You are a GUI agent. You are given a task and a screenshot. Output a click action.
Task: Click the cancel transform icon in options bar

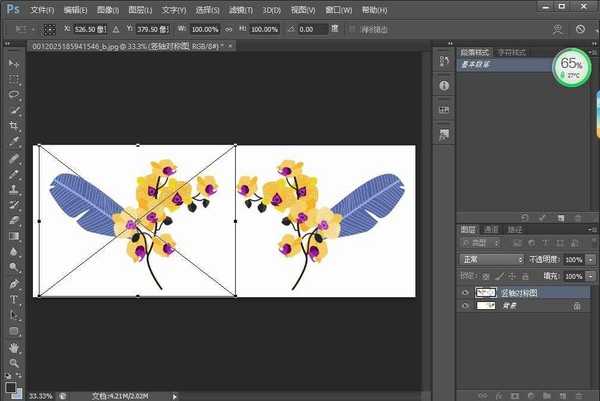pos(580,30)
